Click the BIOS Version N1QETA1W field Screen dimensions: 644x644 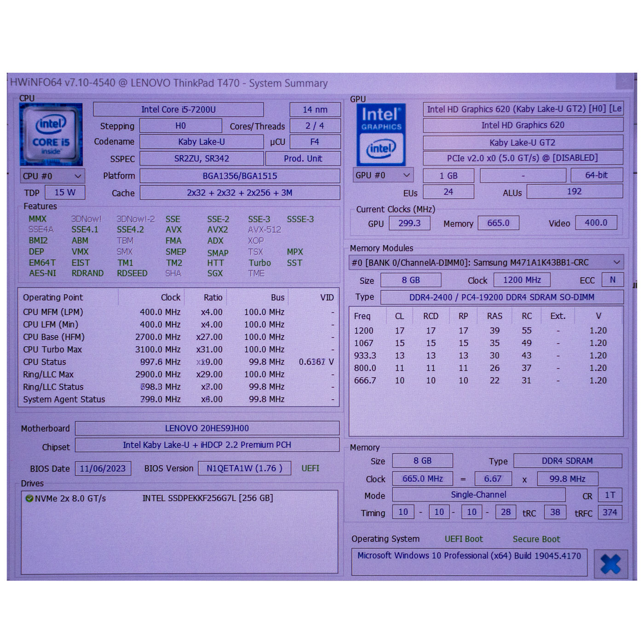(x=244, y=468)
